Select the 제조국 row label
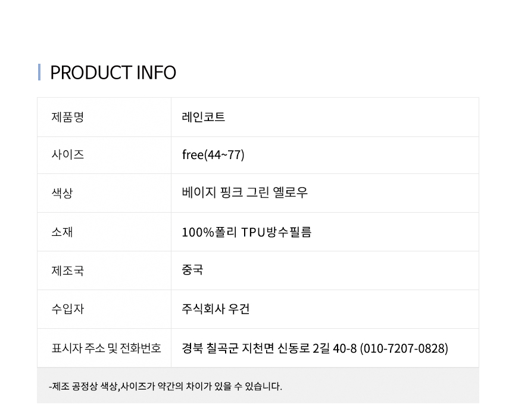Screen dimensions: 512x420 (x=67, y=270)
